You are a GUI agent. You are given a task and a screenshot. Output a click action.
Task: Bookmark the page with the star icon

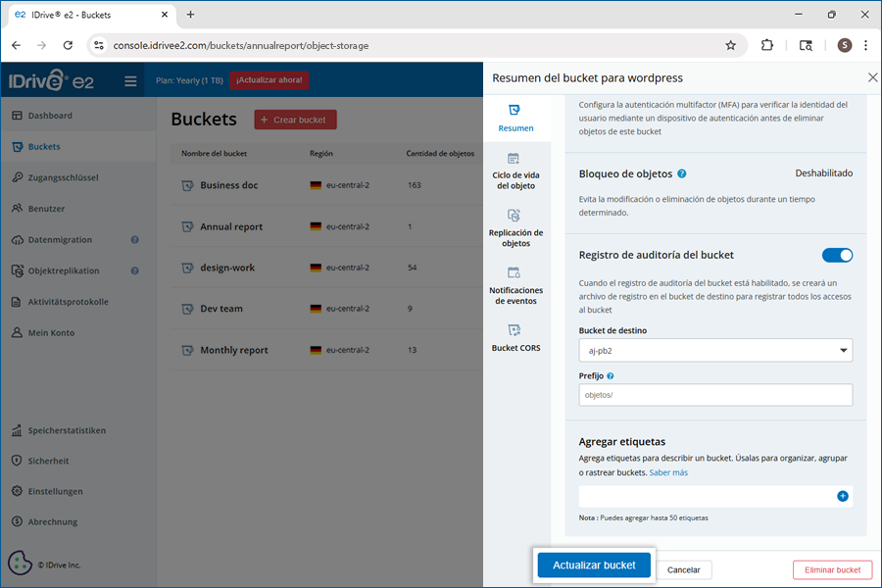(730, 46)
